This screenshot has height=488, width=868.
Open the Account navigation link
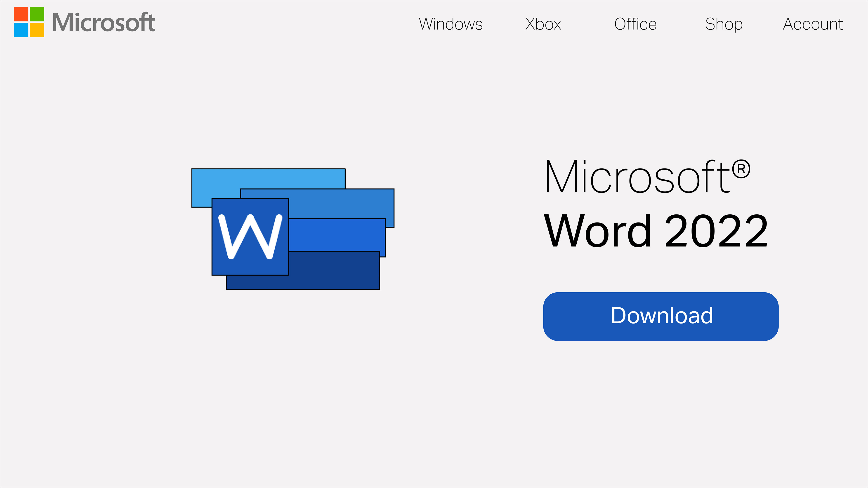coord(813,24)
